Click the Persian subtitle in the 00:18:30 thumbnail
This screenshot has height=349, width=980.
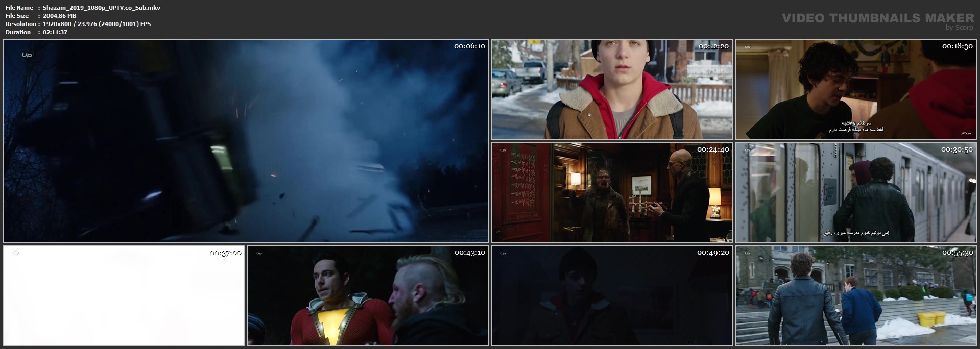856,127
